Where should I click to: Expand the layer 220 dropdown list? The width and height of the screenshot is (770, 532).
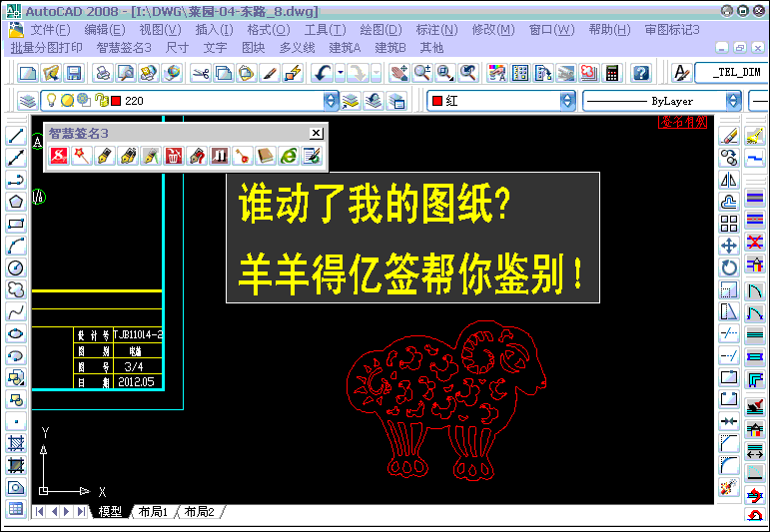click(x=332, y=101)
